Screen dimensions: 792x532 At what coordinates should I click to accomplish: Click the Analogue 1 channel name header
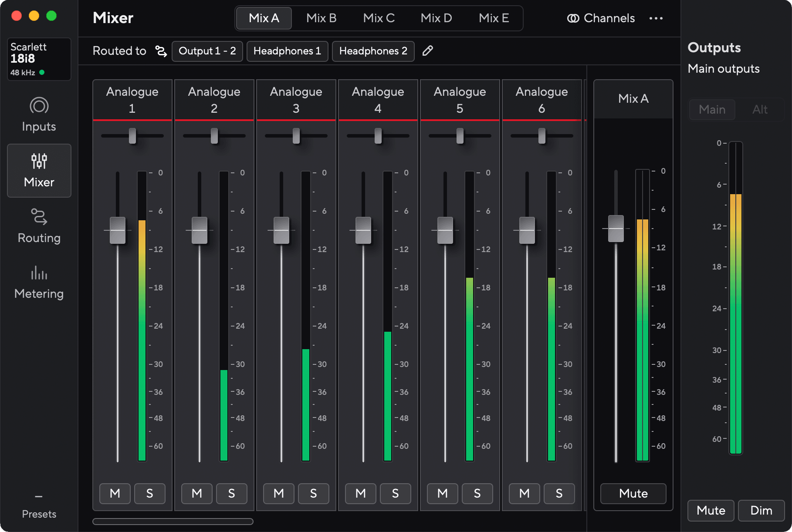tap(132, 100)
